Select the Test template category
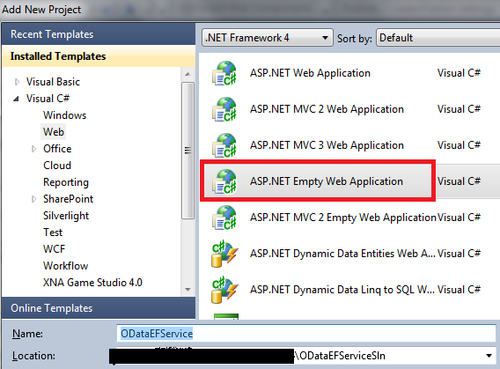Image resolution: width=500 pixels, height=369 pixels. coord(53,232)
